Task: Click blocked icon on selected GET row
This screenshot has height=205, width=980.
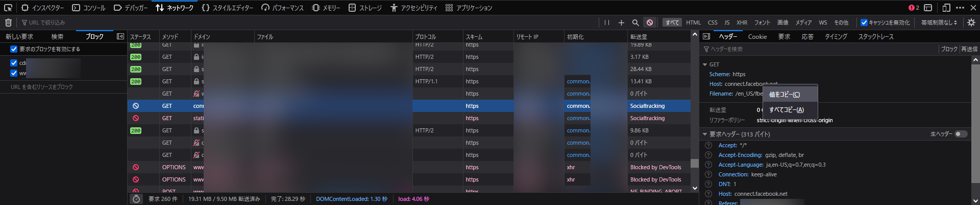Action: click(136, 106)
